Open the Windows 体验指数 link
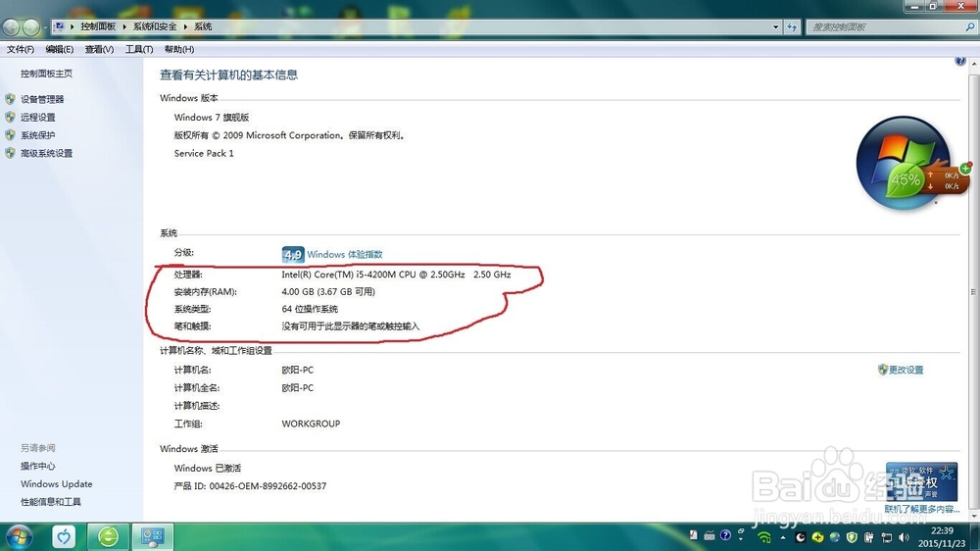 tap(344, 255)
